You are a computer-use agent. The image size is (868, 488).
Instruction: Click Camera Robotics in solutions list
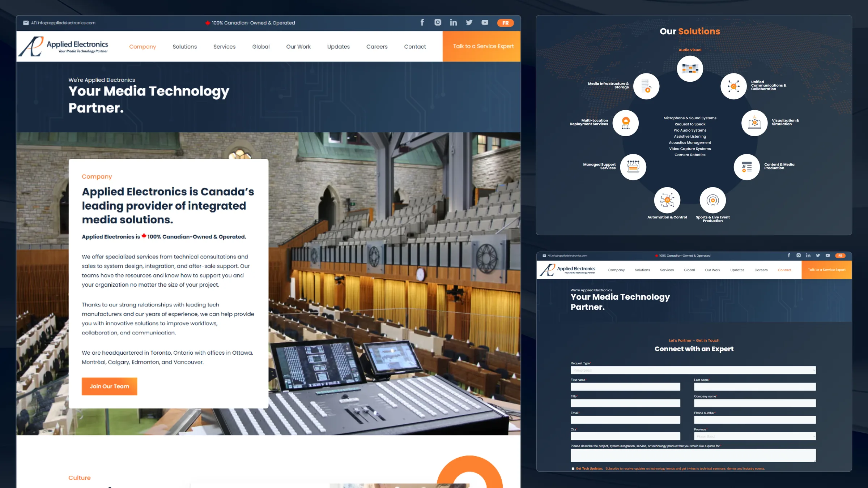[690, 155]
